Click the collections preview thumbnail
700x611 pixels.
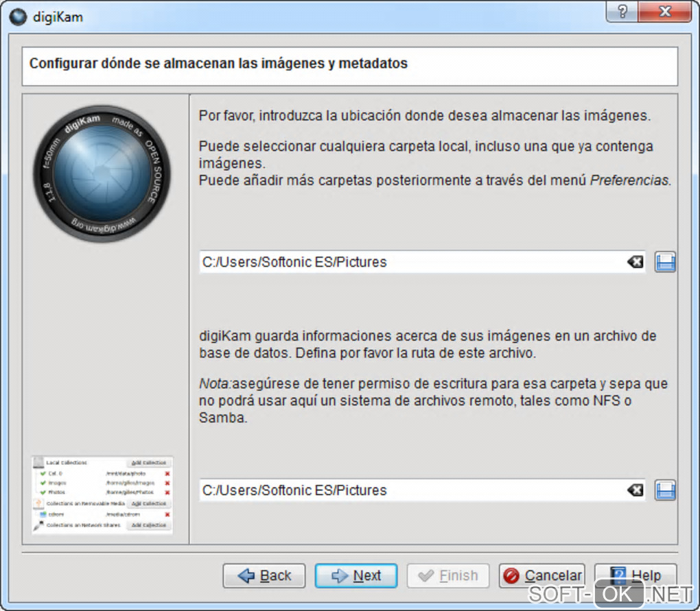[102, 494]
